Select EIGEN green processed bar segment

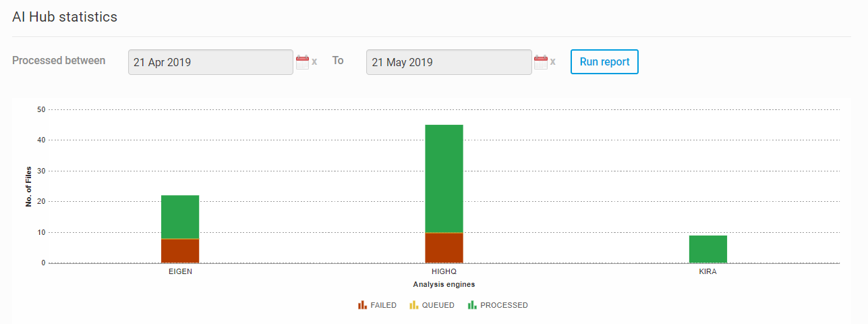180,217
